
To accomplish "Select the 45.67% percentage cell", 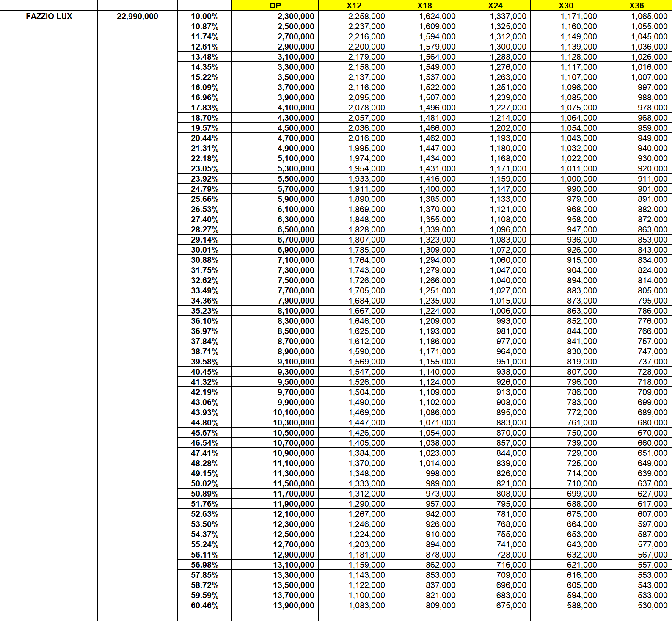I will coord(205,433).
